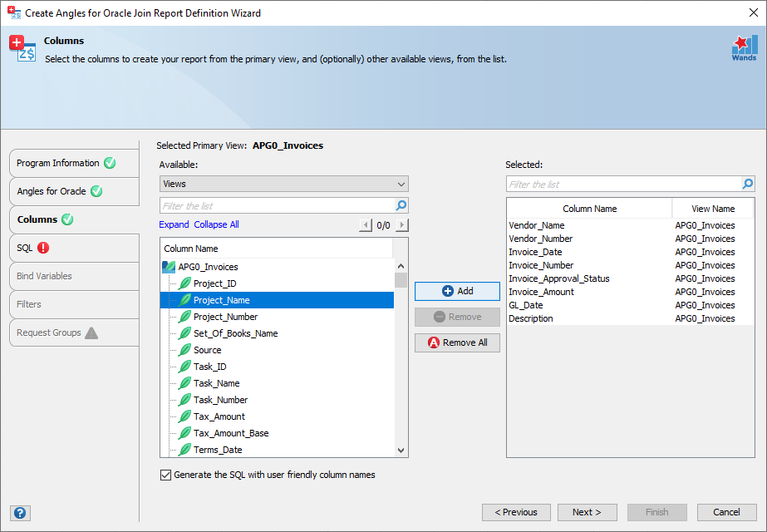
Task: Select Task_Name in the available columns
Action: click(x=216, y=383)
